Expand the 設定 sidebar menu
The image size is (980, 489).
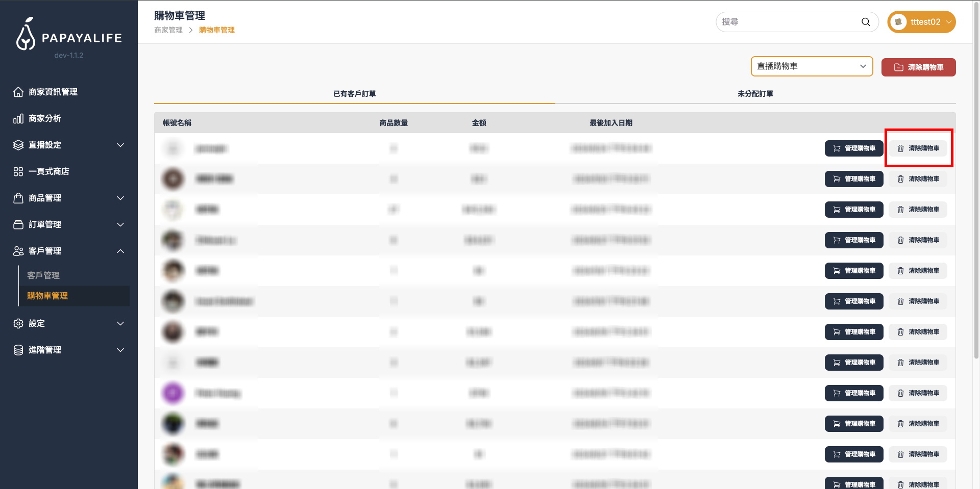click(x=69, y=323)
